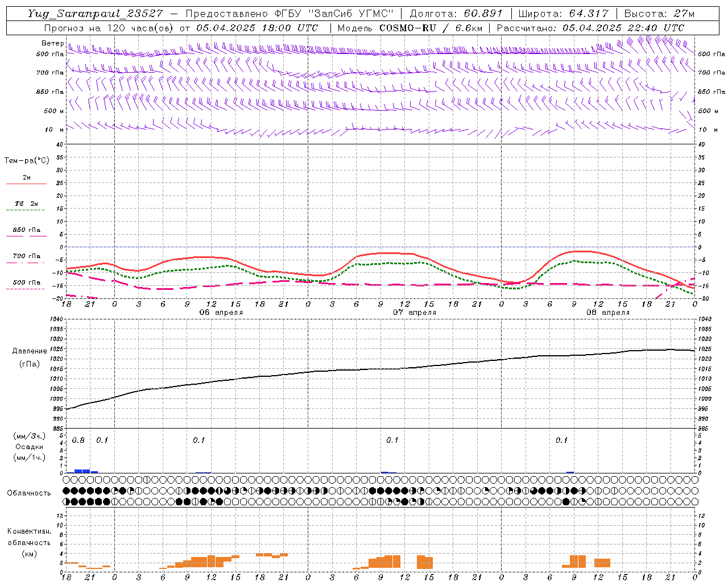Click the Td 2м legend entry
The height and width of the screenshot is (582, 728).
coord(26,203)
